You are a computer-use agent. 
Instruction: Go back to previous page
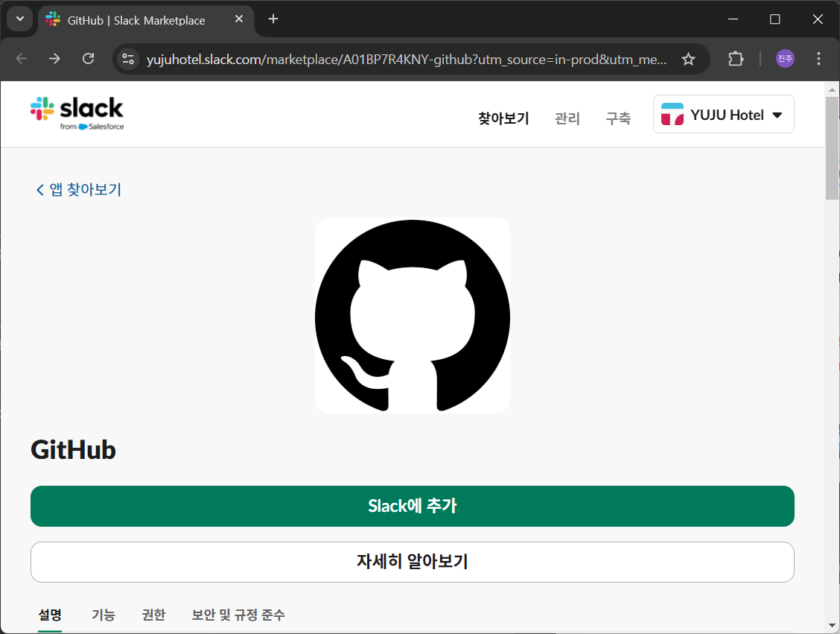pyautogui.click(x=22, y=58)
